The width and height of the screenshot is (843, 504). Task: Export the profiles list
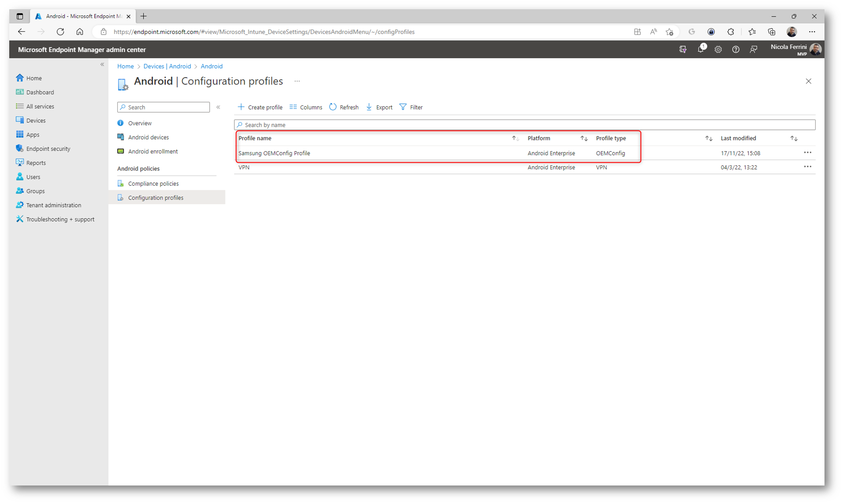pyautogui.click(x=379, y=107)
